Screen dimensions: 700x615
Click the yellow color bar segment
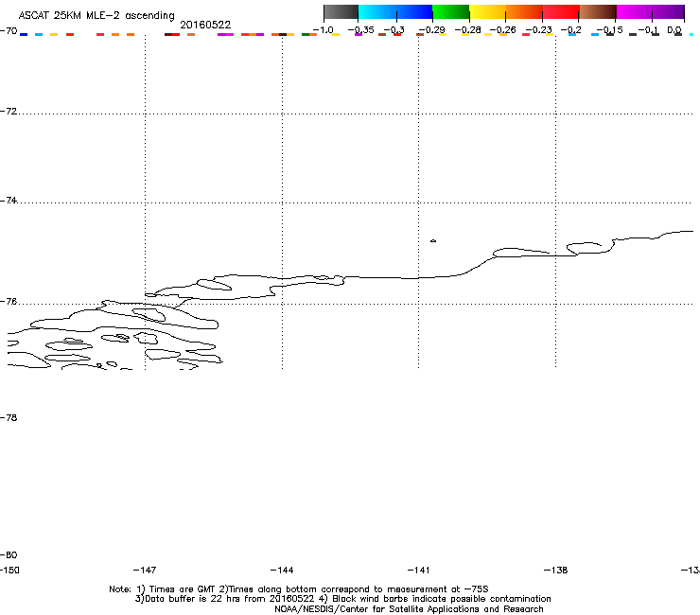pyautogui.click(x=487, y=12)
